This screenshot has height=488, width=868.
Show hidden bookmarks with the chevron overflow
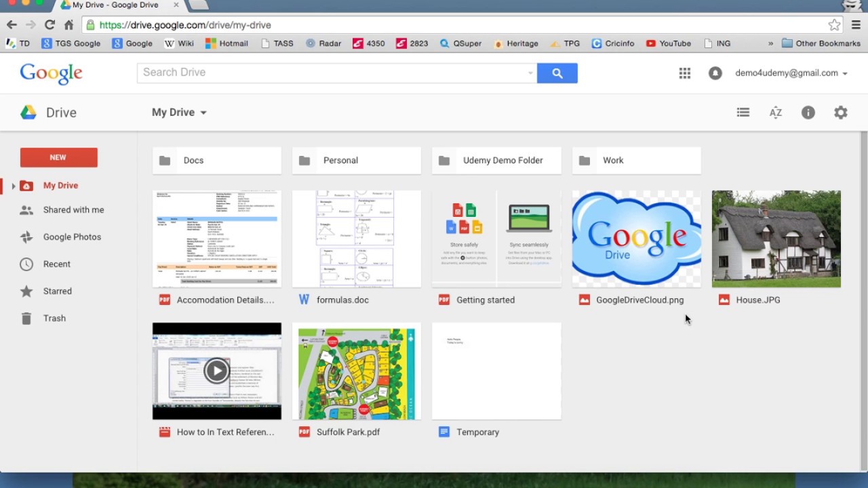pyautogui.click(x=770, y=43)
